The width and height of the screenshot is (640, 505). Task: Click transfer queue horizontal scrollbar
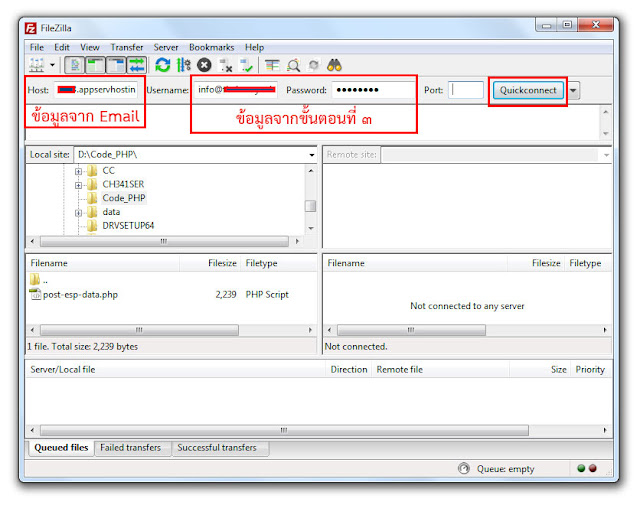[284, 430]
